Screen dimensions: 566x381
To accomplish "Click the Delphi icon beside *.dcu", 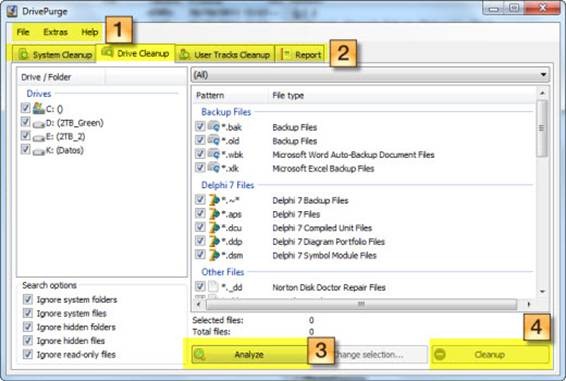I will (214, 227).
